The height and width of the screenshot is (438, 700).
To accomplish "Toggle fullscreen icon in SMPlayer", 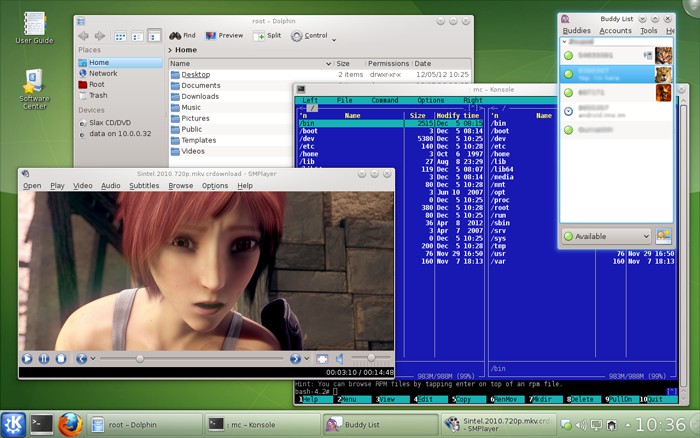I will [x=322, y=359].
